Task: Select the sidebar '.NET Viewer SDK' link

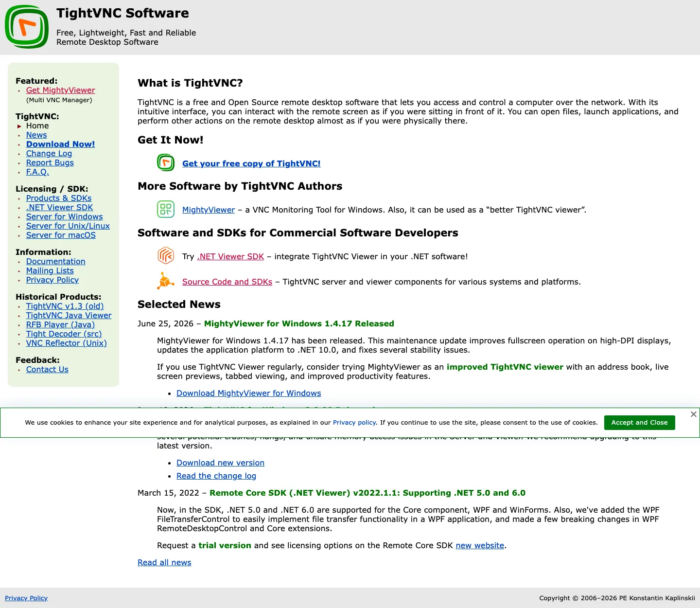Action: pyautogui.click(x=59, y=207)
